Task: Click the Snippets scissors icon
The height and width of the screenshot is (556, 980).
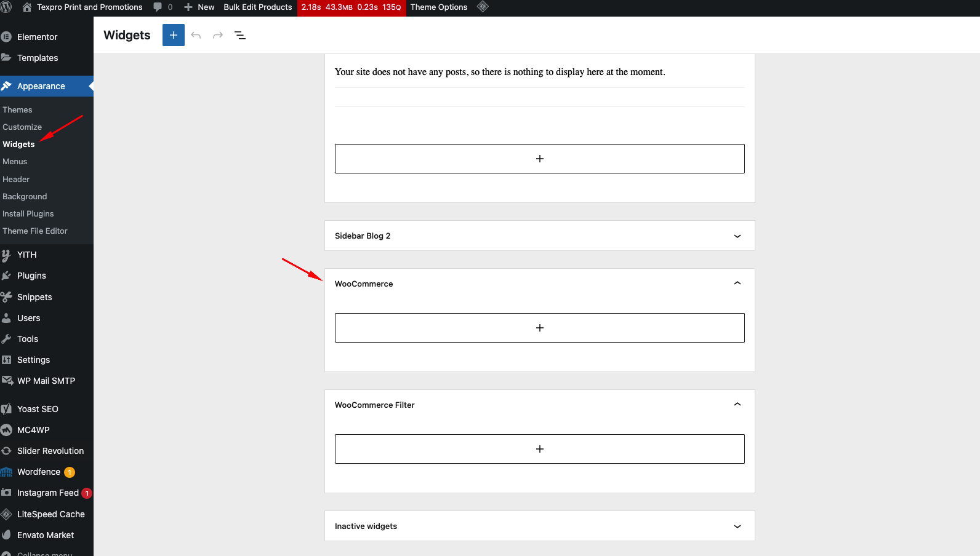Action: click(6, 297)
